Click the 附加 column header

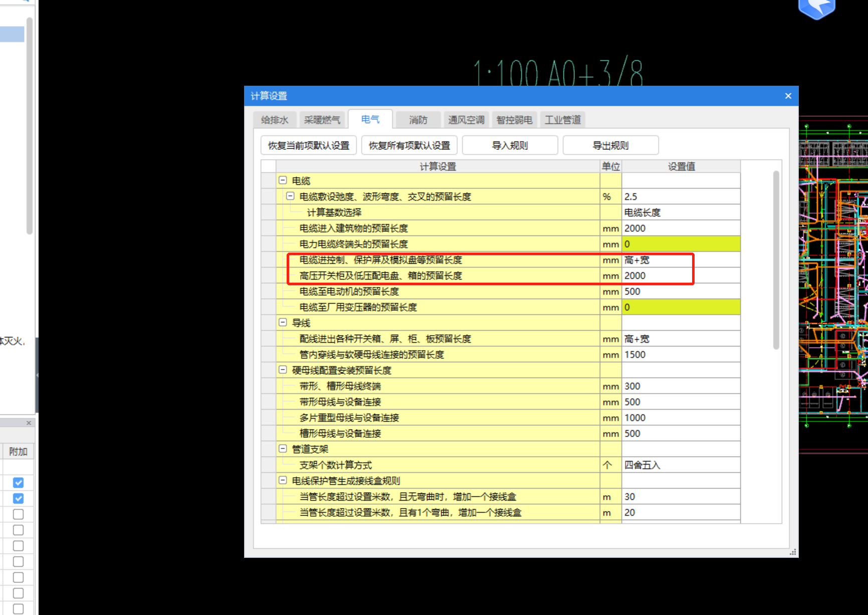18,452
